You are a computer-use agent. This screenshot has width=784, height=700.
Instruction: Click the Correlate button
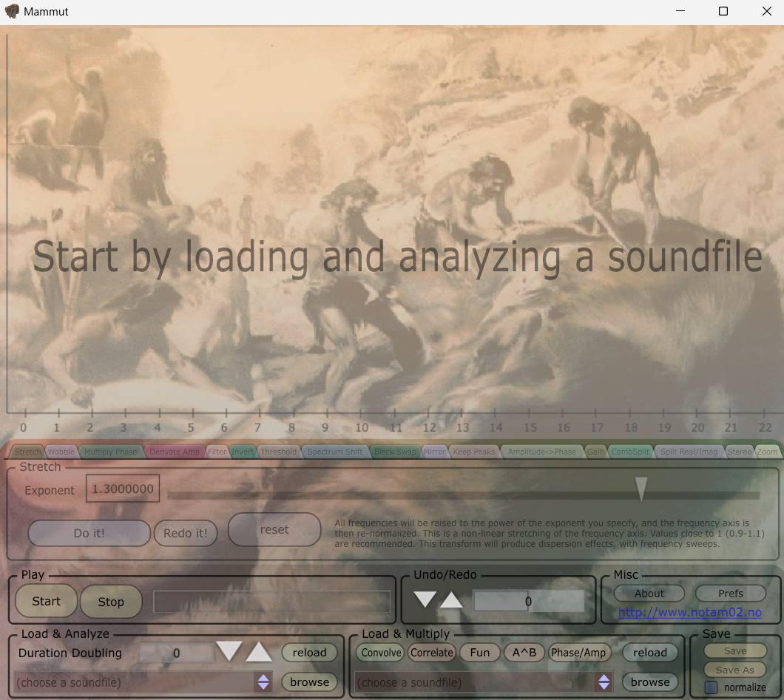tap(431, 653)
